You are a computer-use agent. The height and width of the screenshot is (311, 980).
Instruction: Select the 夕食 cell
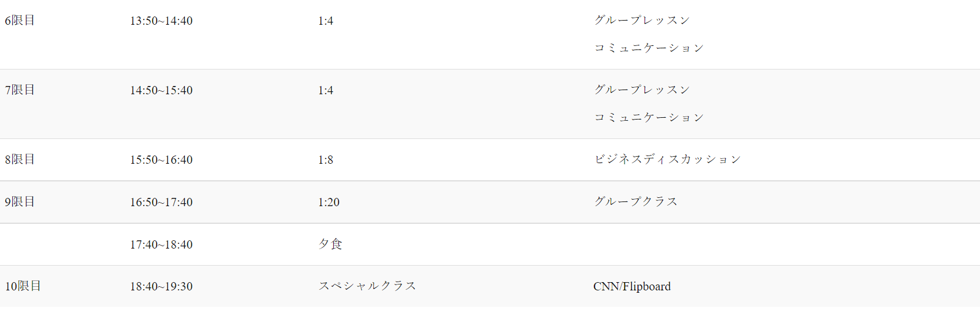click(x=330, y=244)
